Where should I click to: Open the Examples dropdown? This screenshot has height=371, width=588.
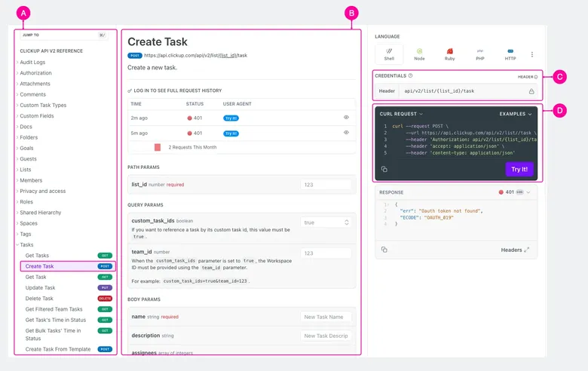(x=516, y=114)
